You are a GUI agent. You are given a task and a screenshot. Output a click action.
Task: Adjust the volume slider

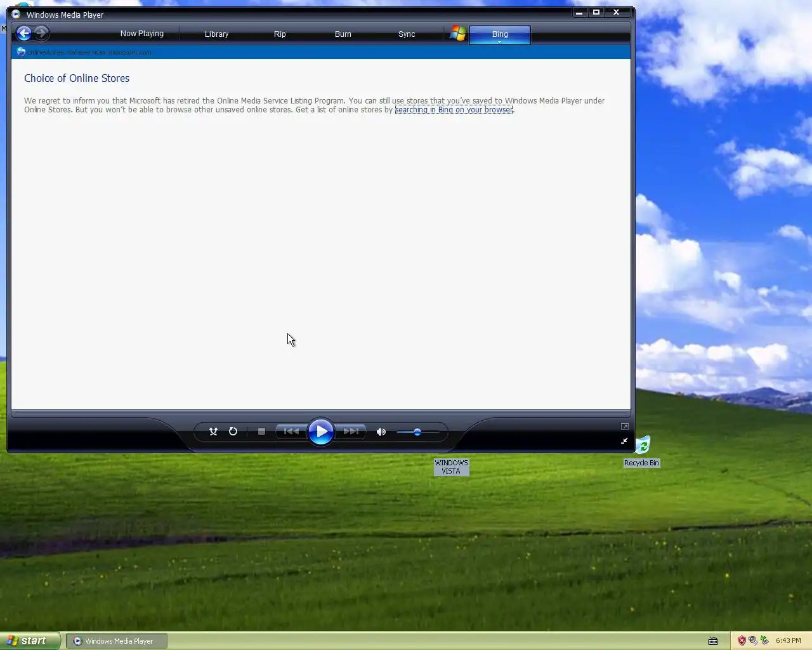pos(417,432)
